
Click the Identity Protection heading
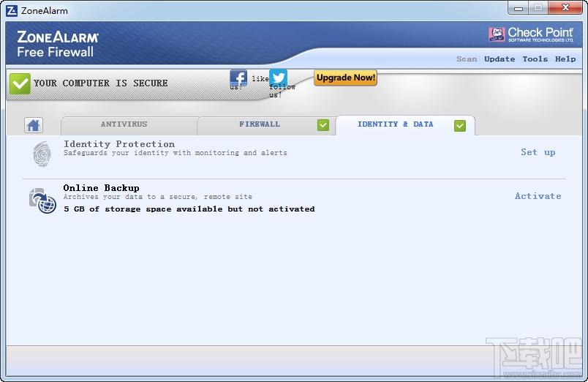pyautogui.click(x=119, y=143)
